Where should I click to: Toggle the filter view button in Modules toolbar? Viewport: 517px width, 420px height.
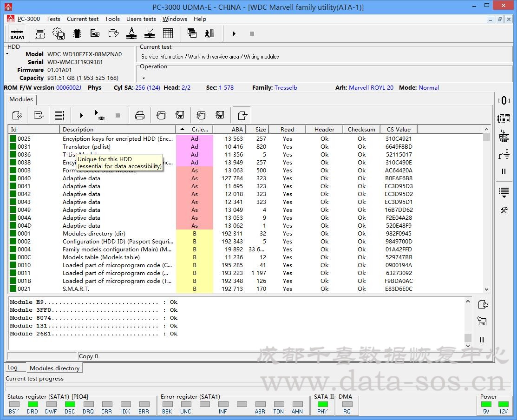(242, 115)
